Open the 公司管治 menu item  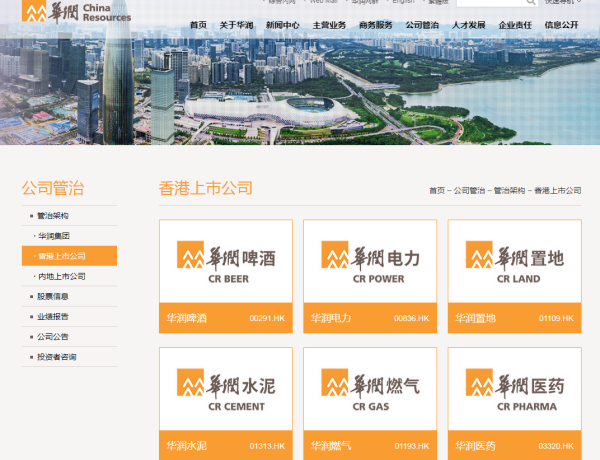tap(422, 25)
